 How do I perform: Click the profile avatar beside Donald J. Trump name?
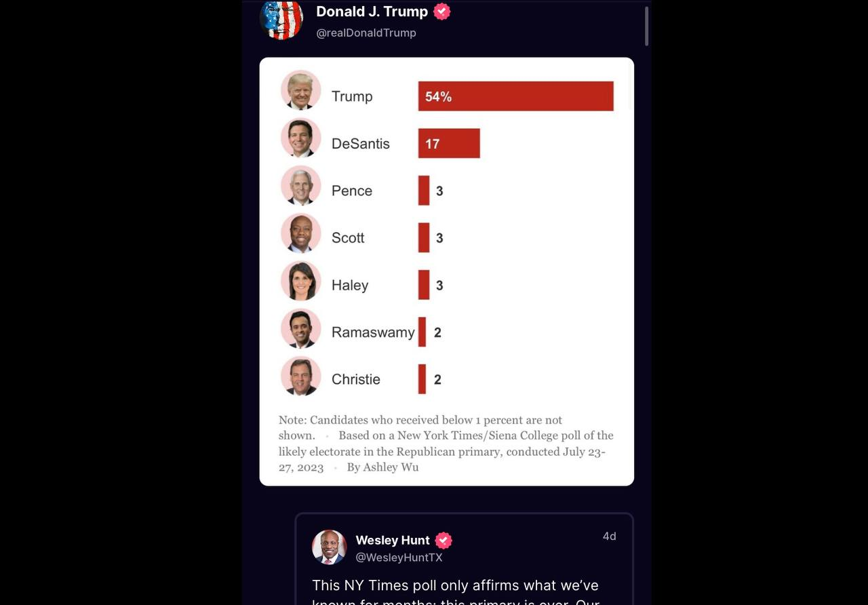pyautogui.click(x=281, y=19)
